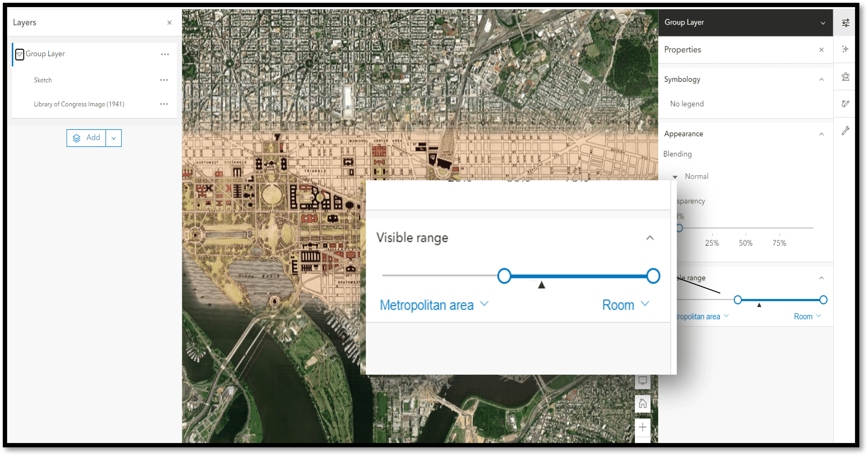Toggle visibility of Group Layer
868x456 pixels.
[x=19, y=53]
